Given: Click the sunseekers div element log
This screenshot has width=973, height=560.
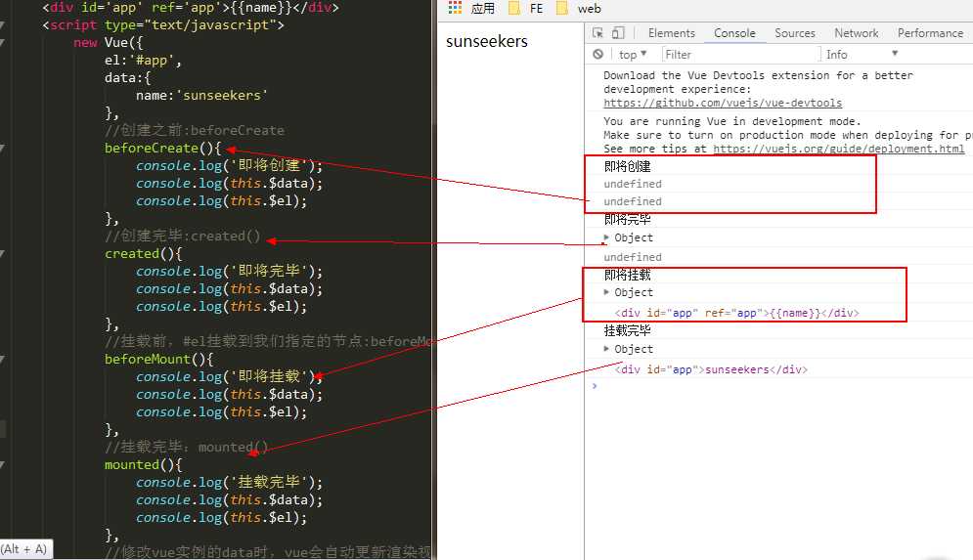Looking at the screenshot, I should [711, 369].
